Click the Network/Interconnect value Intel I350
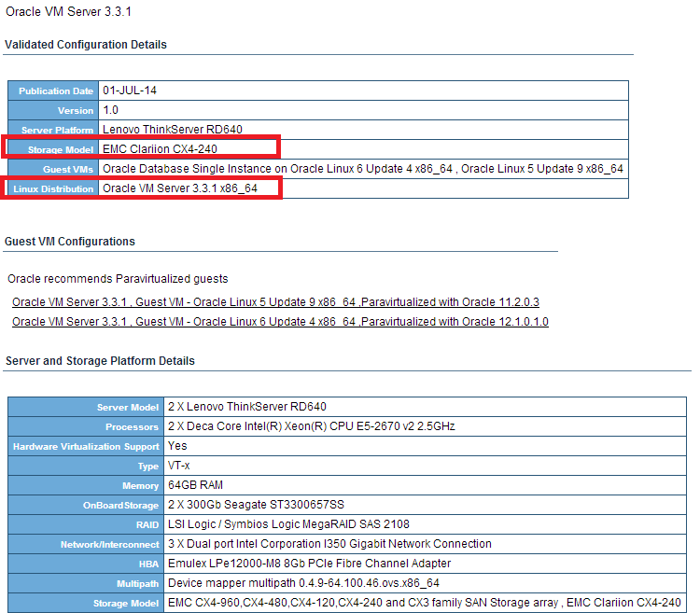Screen dimensions: 700x613 [329, 544]
